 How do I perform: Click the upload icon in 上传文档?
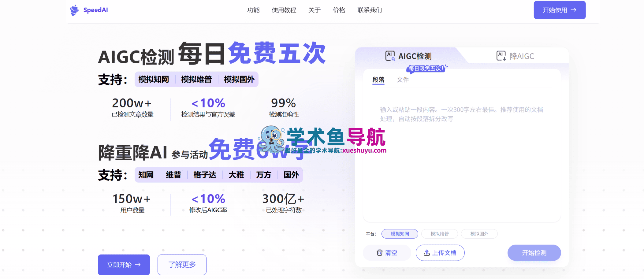[427, 253]
